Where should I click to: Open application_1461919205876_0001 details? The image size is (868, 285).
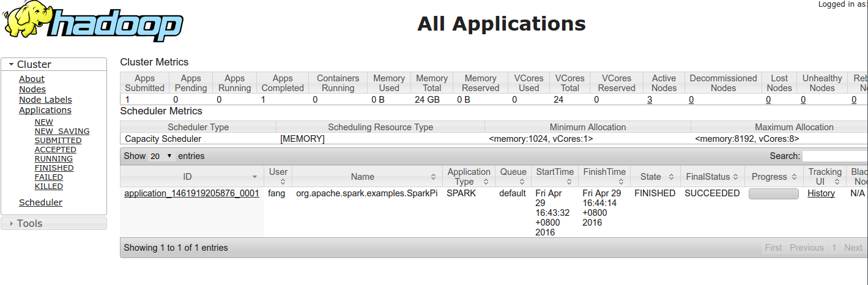point(191,193)
